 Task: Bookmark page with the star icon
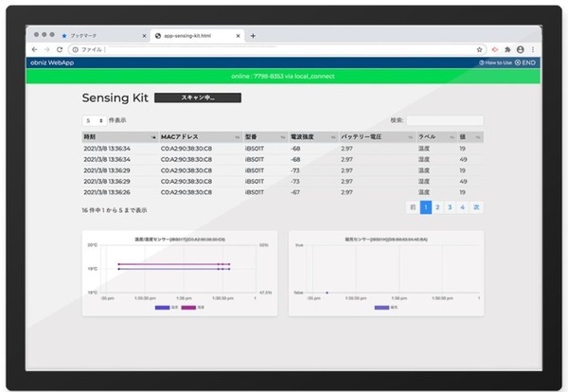pyautogui.click(x=480, y=48)
